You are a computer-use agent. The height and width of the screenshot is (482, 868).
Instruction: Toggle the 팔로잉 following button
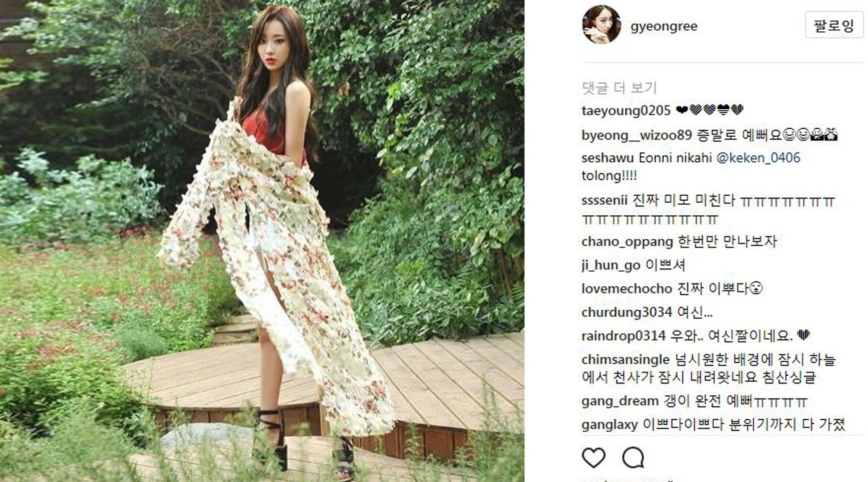834,25
